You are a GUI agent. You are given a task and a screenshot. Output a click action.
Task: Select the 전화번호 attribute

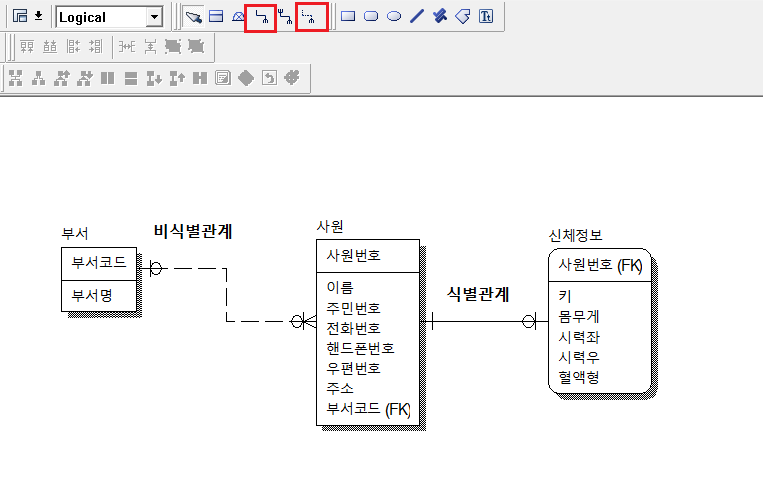[x=353, y=328]
